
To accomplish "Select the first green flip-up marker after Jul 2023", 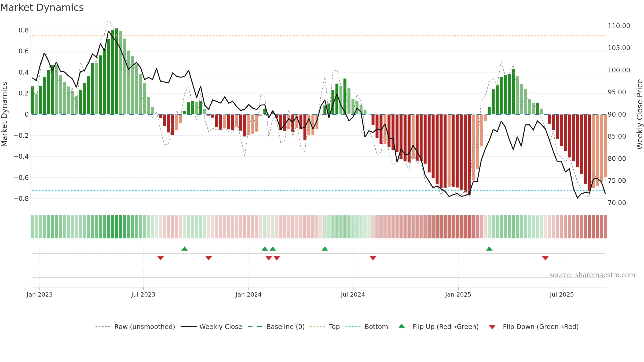I will click(185, 249).
